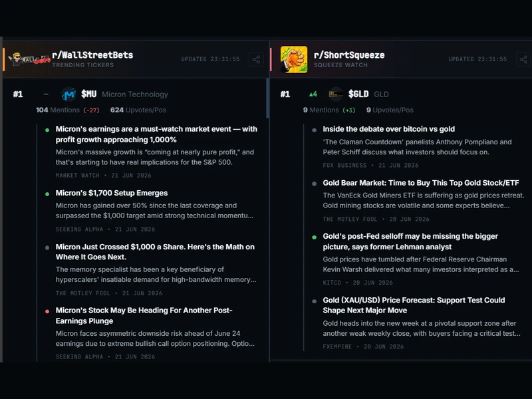Click 'SQUEEZE WATCH' subtitle
The image size is (532, 399).
[340, 65]
